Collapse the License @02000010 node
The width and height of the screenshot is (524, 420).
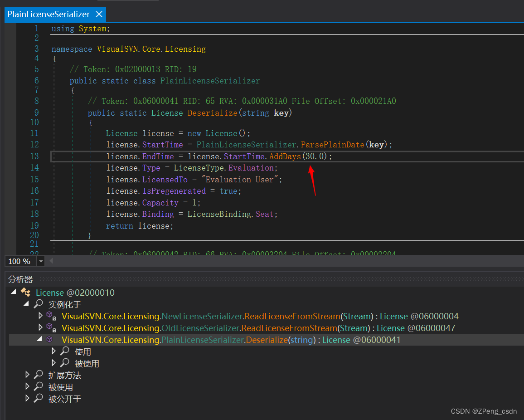pyautogui.click(x=13, y=292)
